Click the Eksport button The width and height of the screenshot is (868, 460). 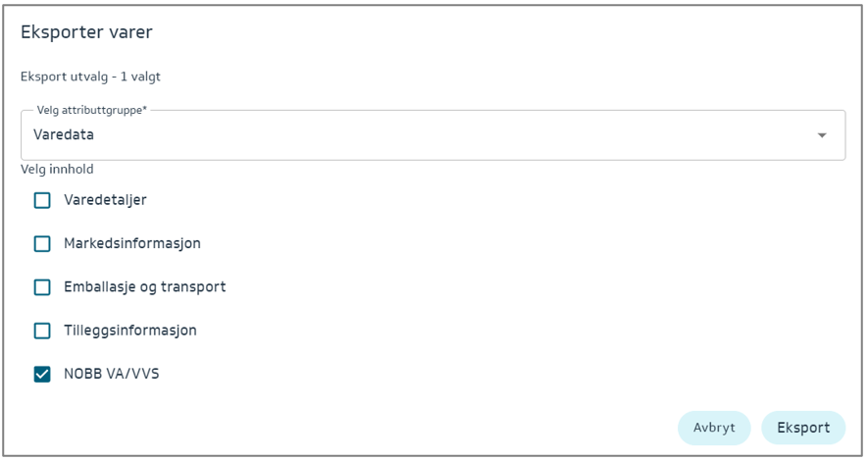[803, 428]
